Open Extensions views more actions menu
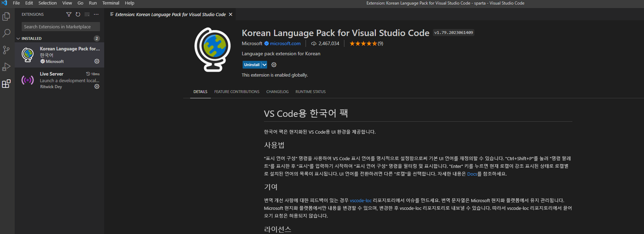 click(x=96, y=14)
